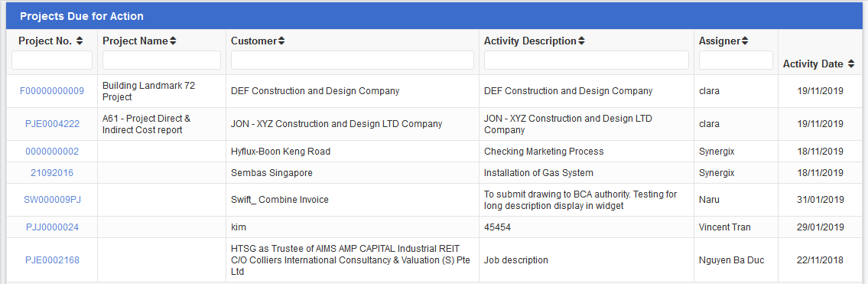This screenshot has width=868, height=284.
Task: Focus the Assigner filter box
Action: point(736,60)
